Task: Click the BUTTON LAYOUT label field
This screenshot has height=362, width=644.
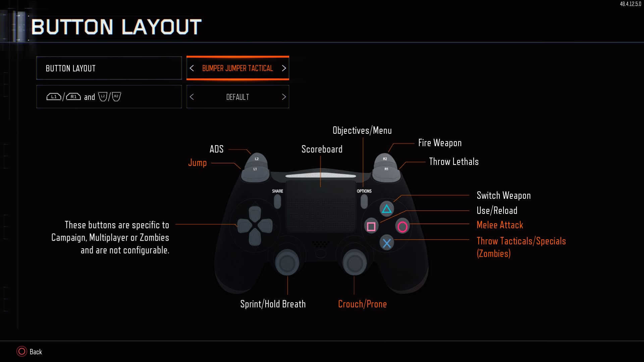Action: (109, 68)
